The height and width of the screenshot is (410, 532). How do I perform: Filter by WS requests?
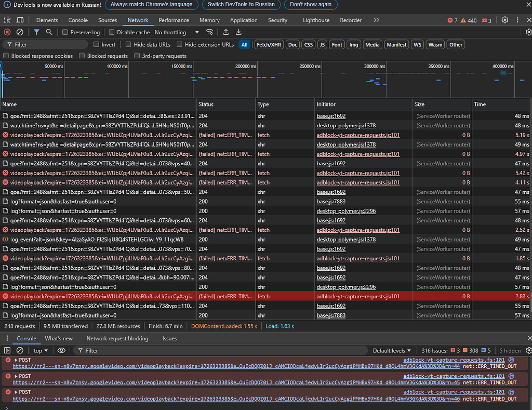[x=417, y=45]
